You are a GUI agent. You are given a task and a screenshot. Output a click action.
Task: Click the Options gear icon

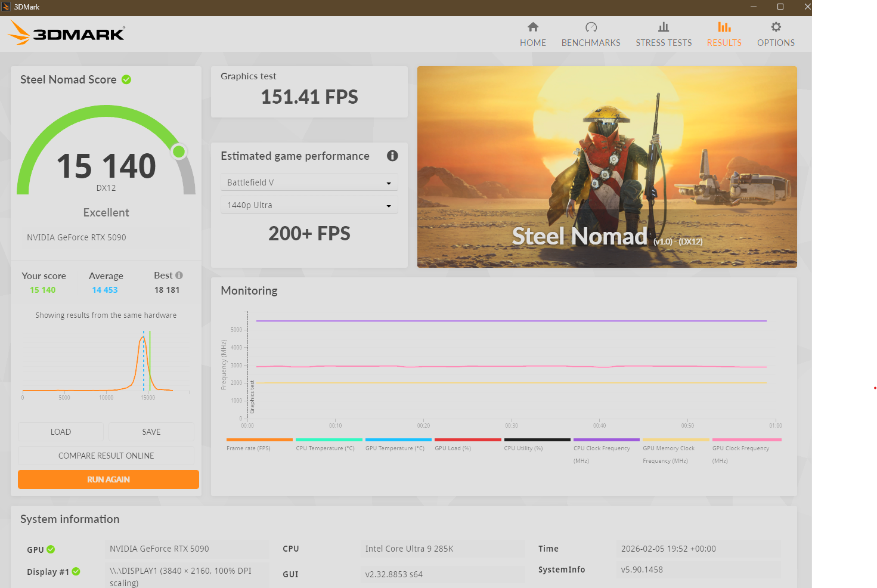point(776,27)
